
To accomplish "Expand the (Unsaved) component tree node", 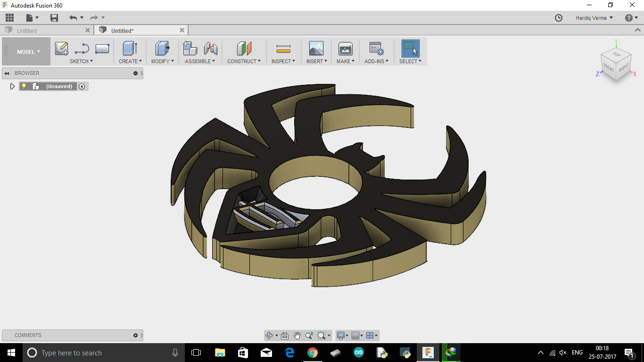I will point(12,86).
